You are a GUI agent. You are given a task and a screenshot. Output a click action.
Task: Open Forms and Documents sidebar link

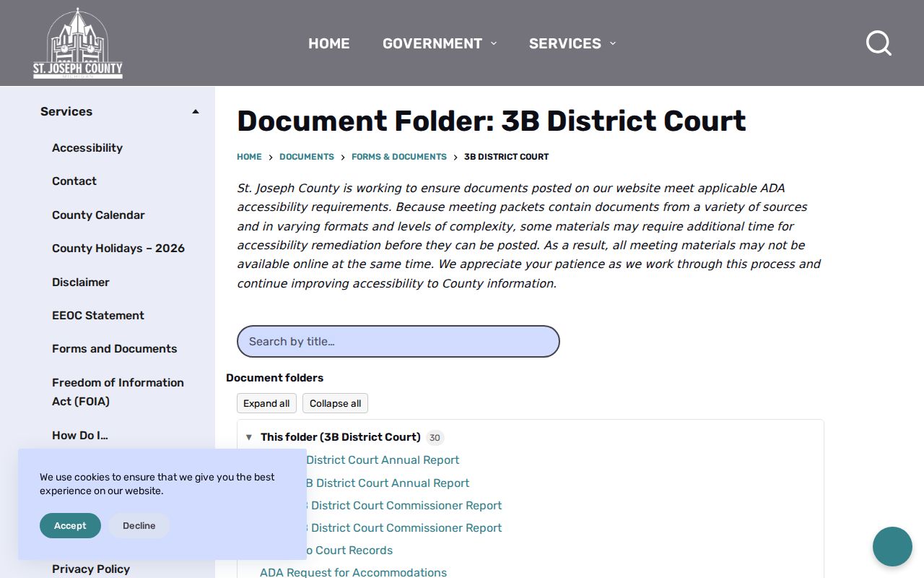(x=115, y=349)
